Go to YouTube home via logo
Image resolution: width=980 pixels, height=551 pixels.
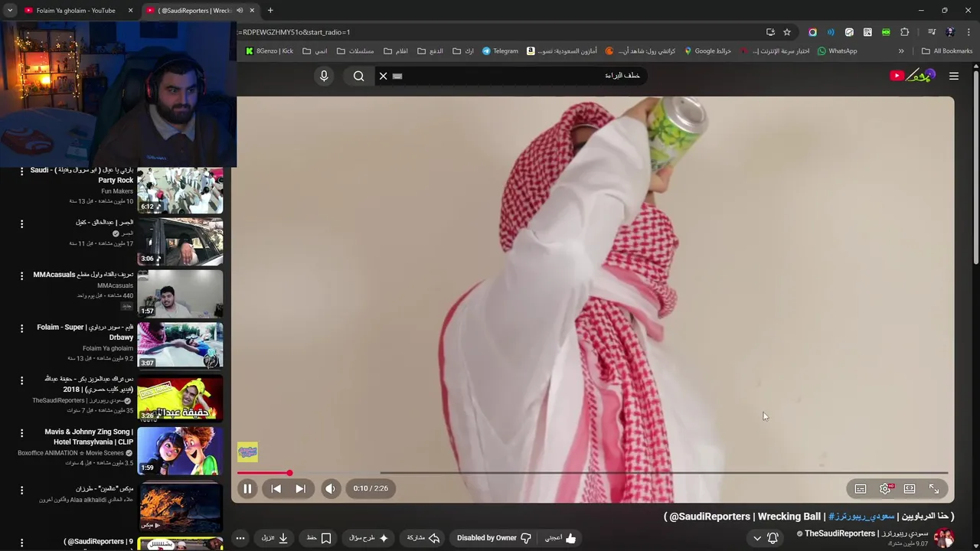[x=912, y=75]
